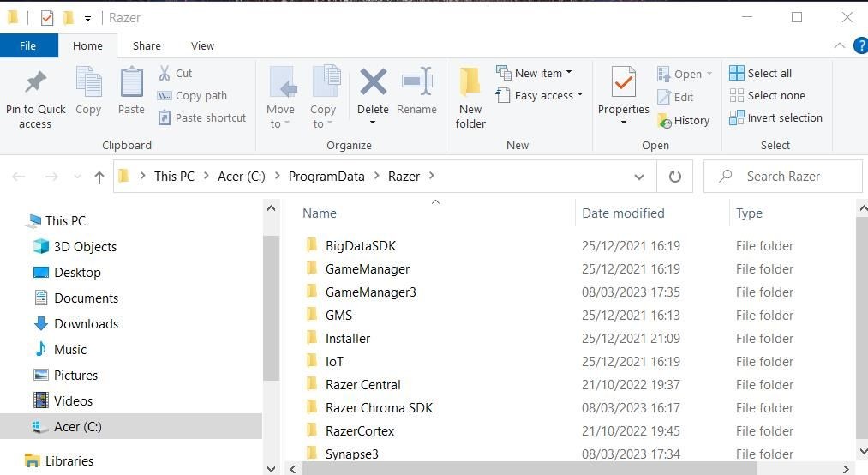Select Desktop in navigation pane

pos(77,273)
